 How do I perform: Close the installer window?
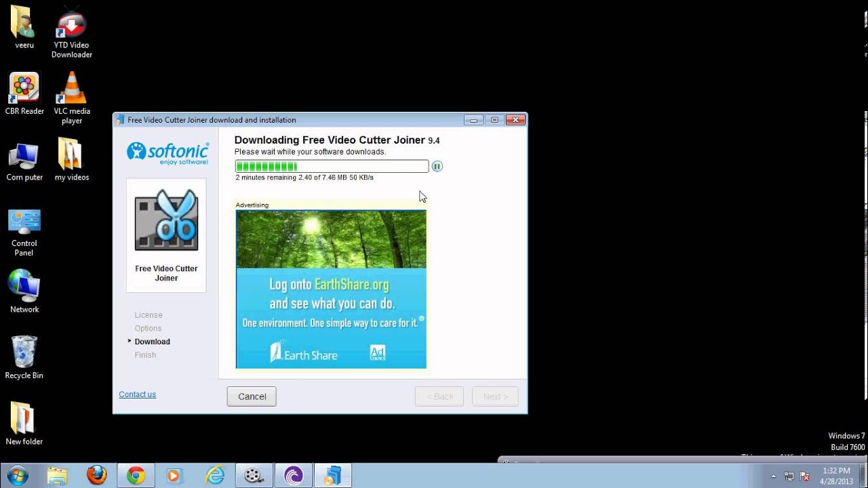[x=516, y=120]
